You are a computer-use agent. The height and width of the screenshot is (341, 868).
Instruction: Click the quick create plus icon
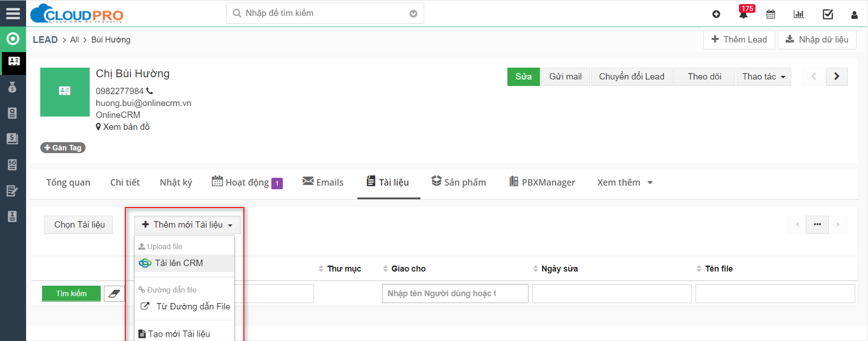[716, 14]
